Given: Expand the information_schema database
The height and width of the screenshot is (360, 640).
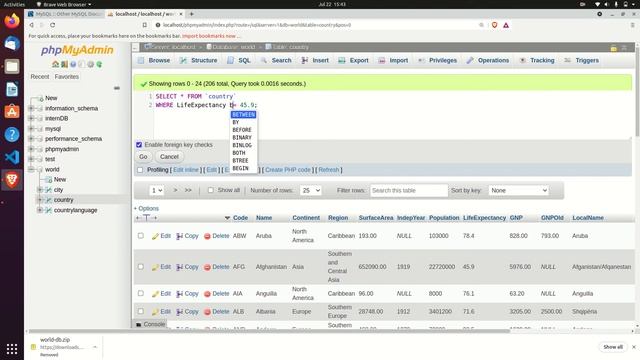Looking at the screenshot, I should (x=31, y=108).
